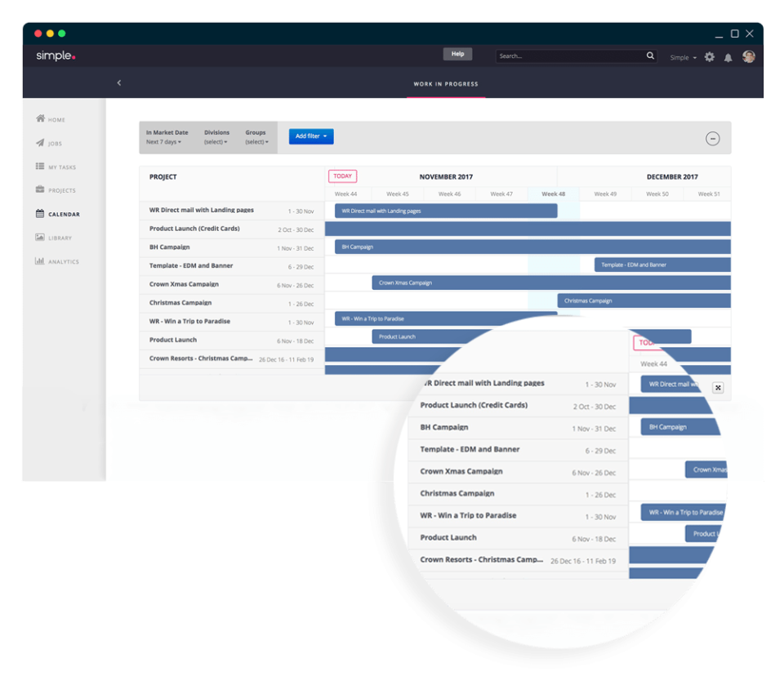
Task: Collapse filter bar with minus icon
Action: pyautogui.click(x=712, y=139)
